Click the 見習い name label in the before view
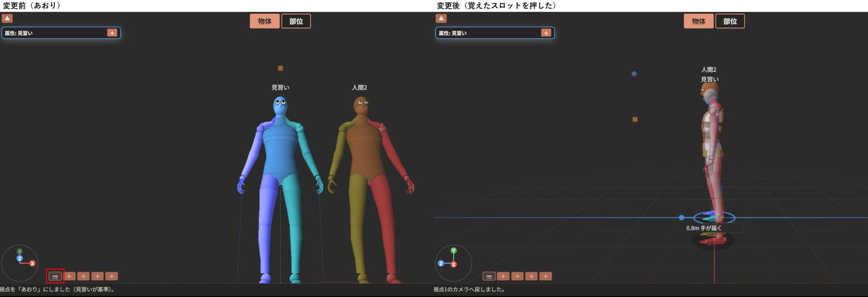The width and height of the screenshot is (868, 297). 280,87
